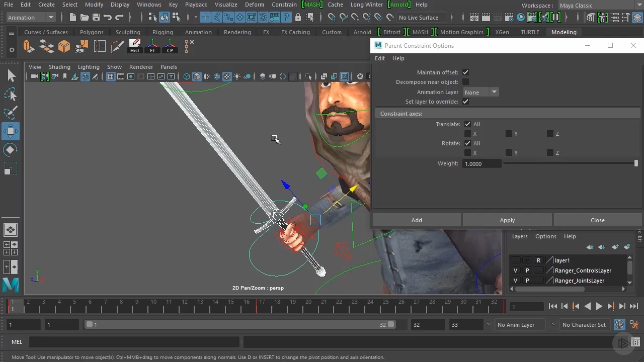Adjust the Weight slider handle
The image size is (644, 362).
click(x=636, y=163)
